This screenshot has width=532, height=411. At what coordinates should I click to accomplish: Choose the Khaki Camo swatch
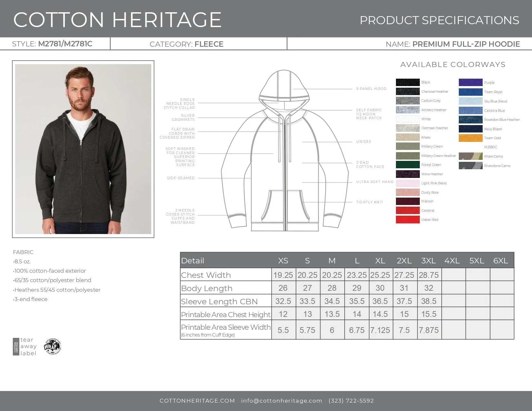[470, 156]
